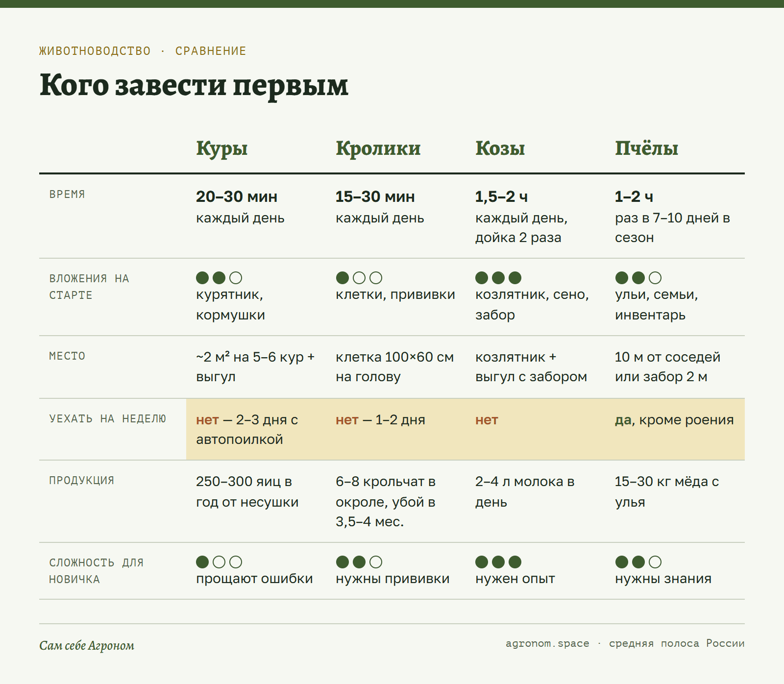Click the heading "Кого завести первым"
This screenshot has width=784, height=684.
pyautogui.click(x=194, y=86)
